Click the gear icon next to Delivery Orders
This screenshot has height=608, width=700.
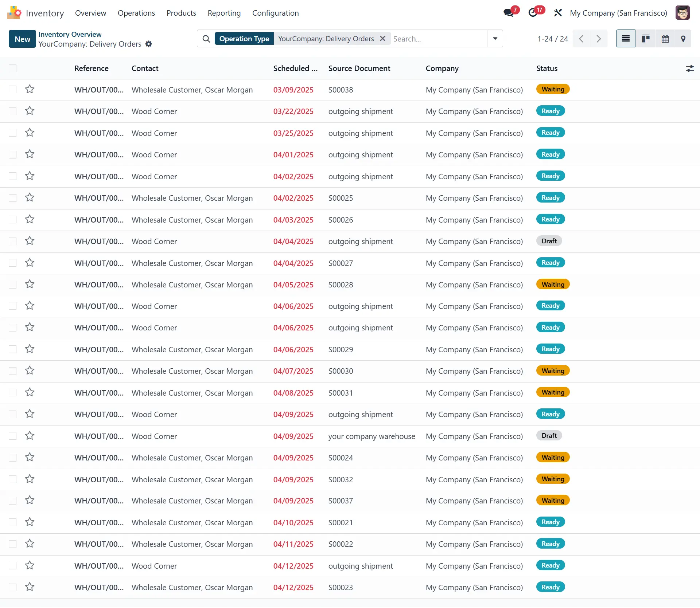click(x=148, y=44)
